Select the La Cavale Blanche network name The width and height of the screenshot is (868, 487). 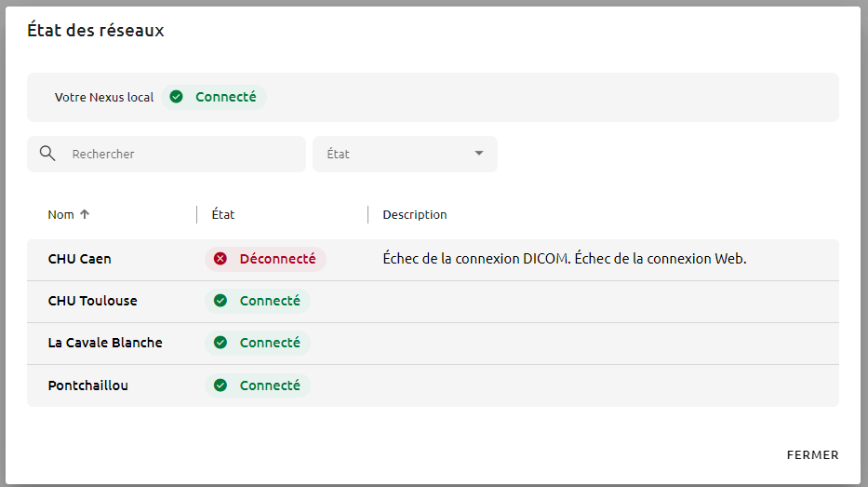click(105, 343)
